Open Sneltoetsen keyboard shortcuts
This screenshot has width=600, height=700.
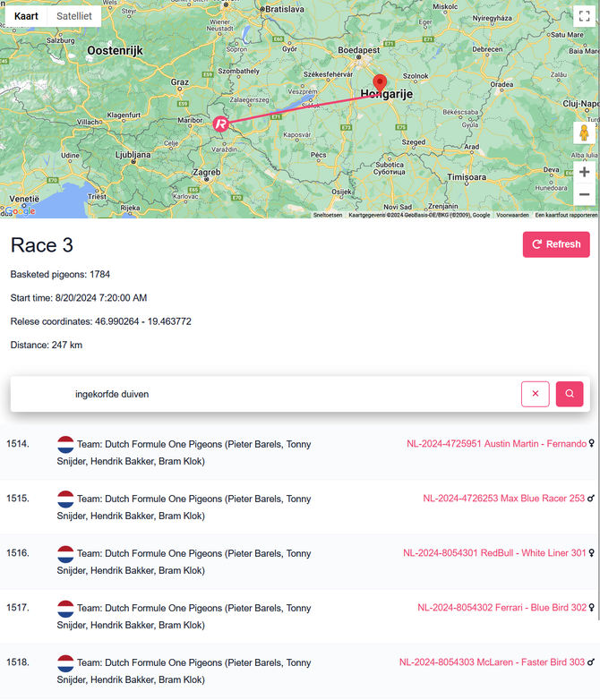coord(328,215)
